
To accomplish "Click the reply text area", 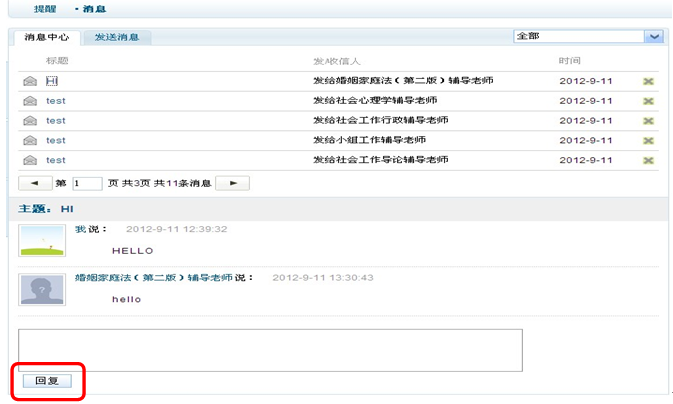I will [270, 350].
